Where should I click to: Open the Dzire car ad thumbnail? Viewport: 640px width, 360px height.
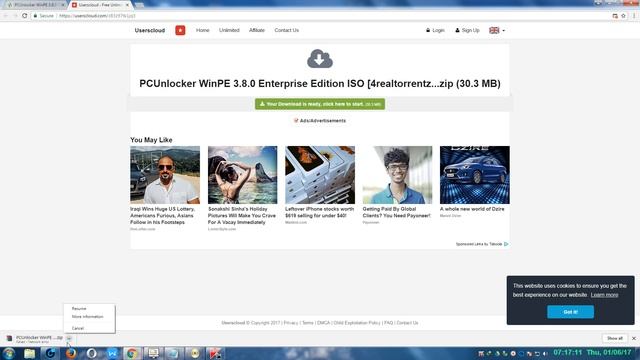[475, 175]
